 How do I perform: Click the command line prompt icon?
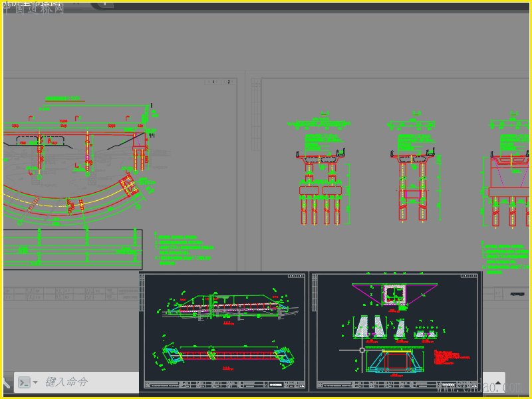coord(24,382)
